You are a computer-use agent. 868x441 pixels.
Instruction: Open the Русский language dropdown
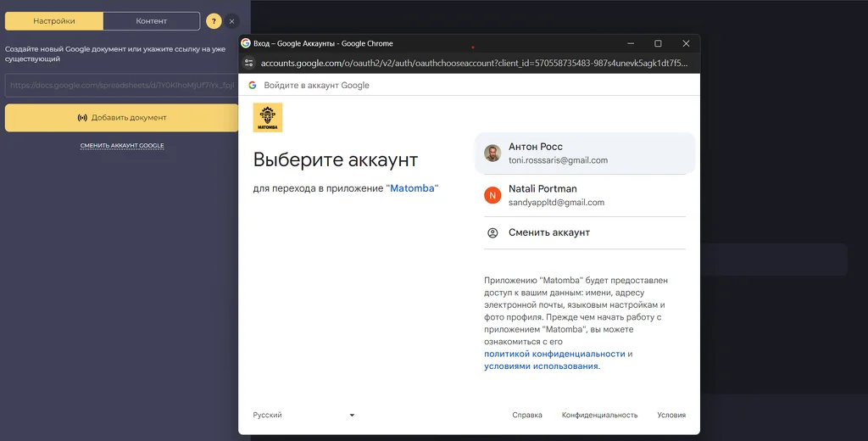coord(303,415)
